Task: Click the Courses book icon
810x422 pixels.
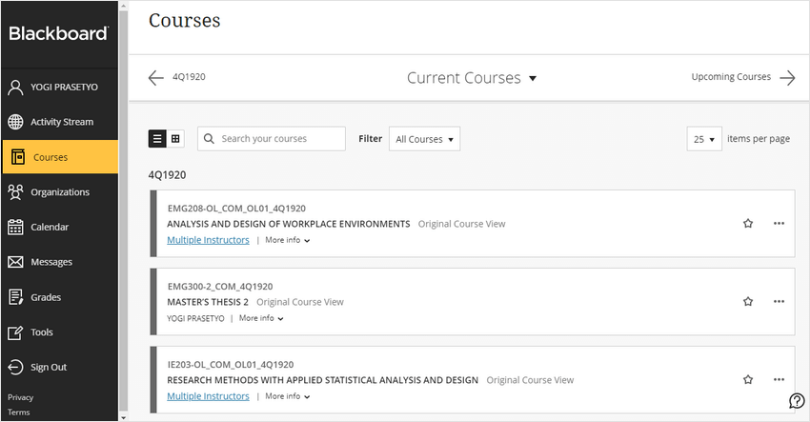Action: point(18,157)
